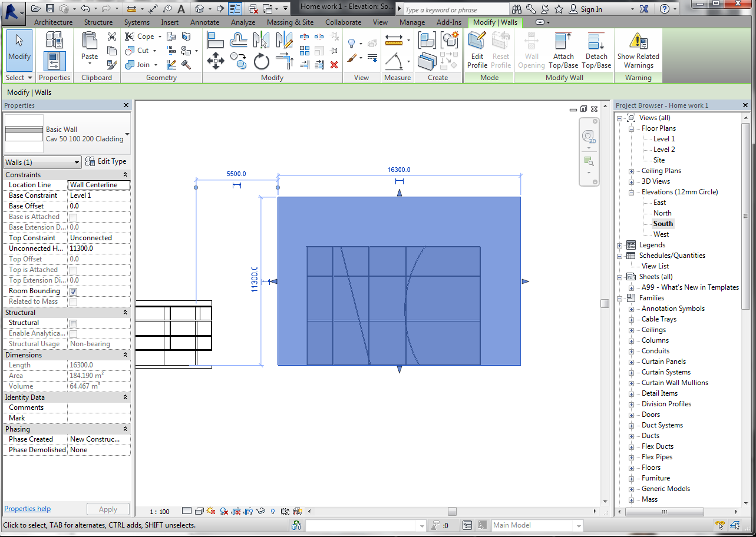
Task: Click the Apply button in Properties
Action: [108, 509]
